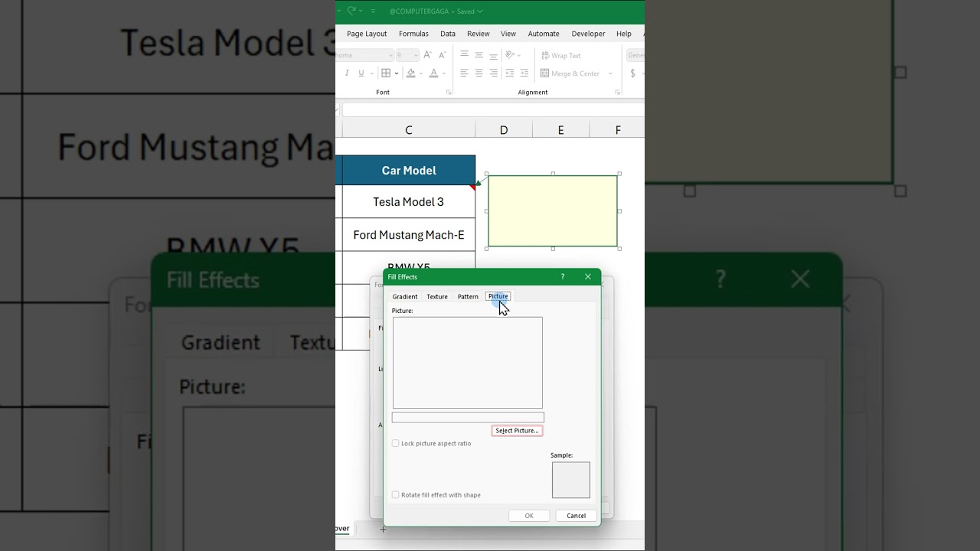980x551 pixels.
Task: Open the Developer ribbon tab
Action: pyautogui.click(x=588, y=34)
